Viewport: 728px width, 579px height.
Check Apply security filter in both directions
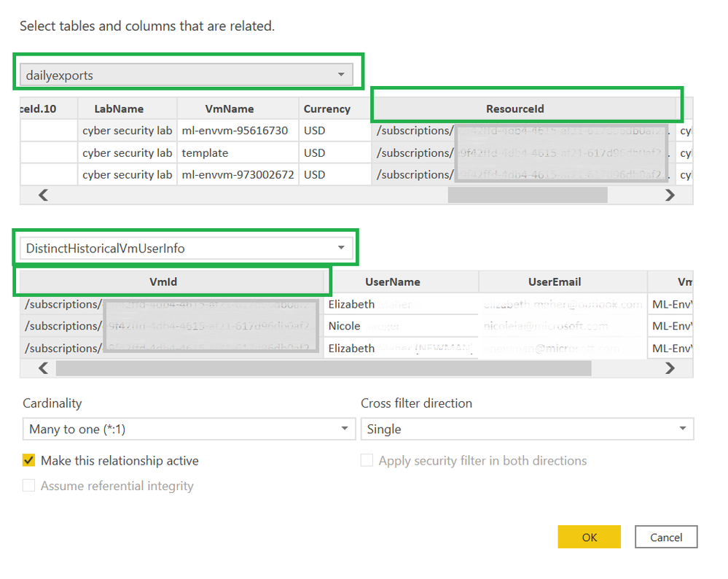[x=367, y=461]
